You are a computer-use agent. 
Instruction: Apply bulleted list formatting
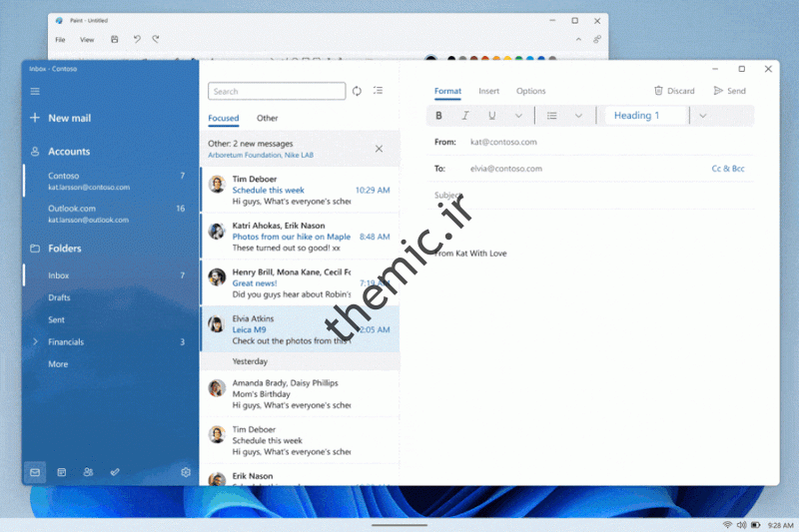tap(552, 116)
